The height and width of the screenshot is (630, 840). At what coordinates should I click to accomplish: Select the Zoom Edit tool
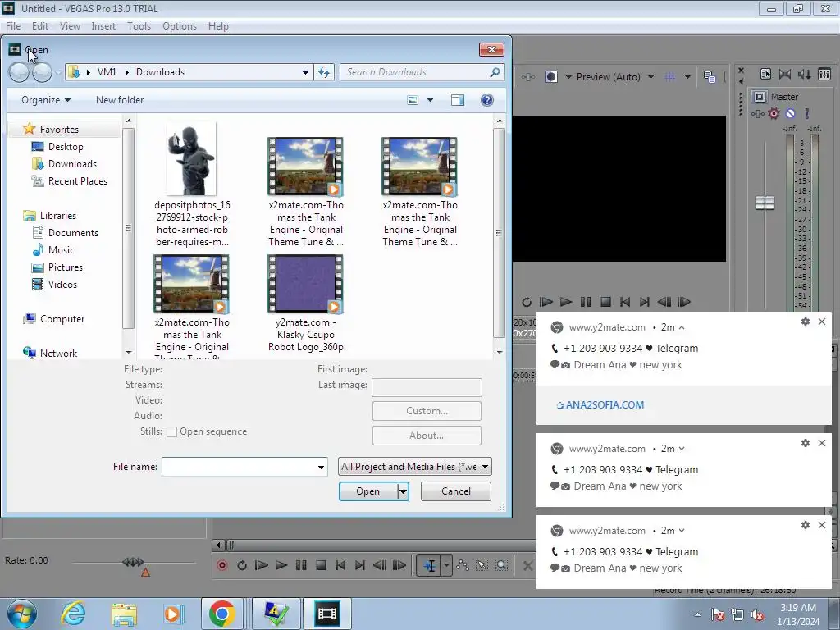click(x=501, y=565)
